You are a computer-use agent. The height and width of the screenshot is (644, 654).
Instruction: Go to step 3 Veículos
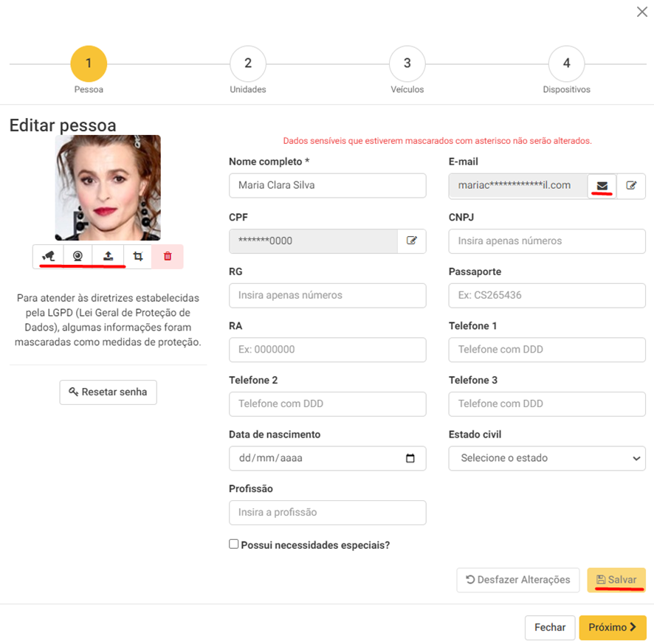coord(407,63)
